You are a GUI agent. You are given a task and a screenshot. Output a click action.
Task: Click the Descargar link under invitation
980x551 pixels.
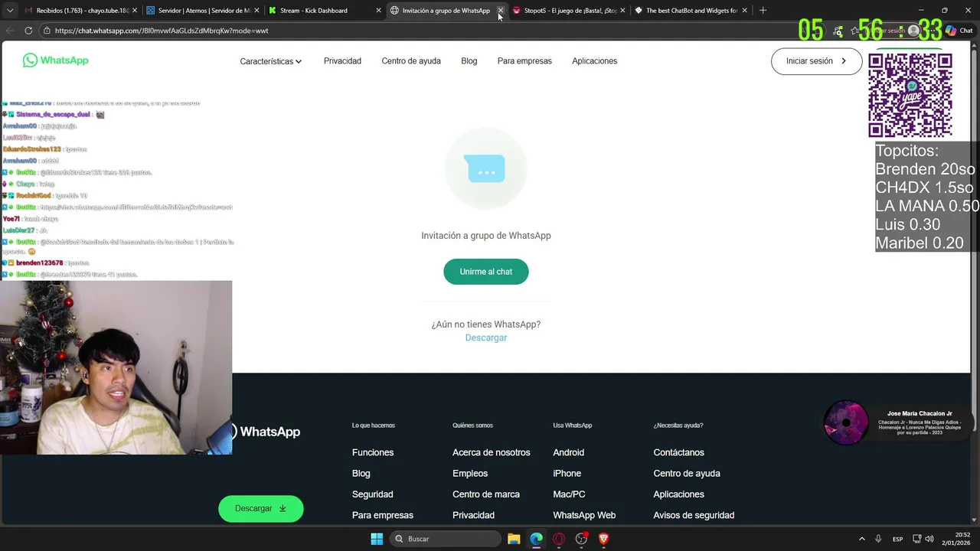(486, 337)
